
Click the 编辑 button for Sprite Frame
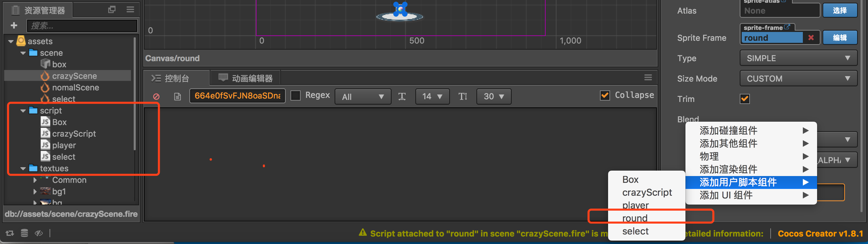point(839,38)
